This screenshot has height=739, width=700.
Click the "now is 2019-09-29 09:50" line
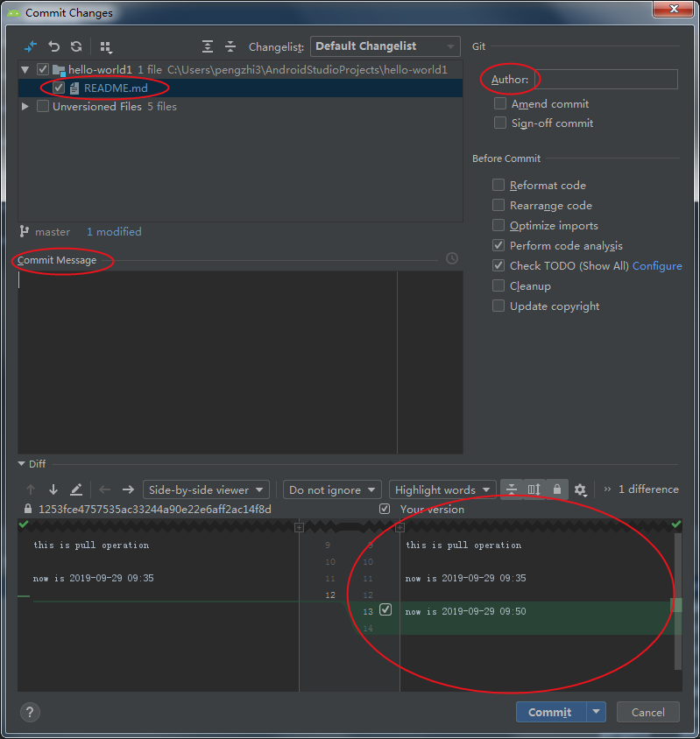coord(465,611)
